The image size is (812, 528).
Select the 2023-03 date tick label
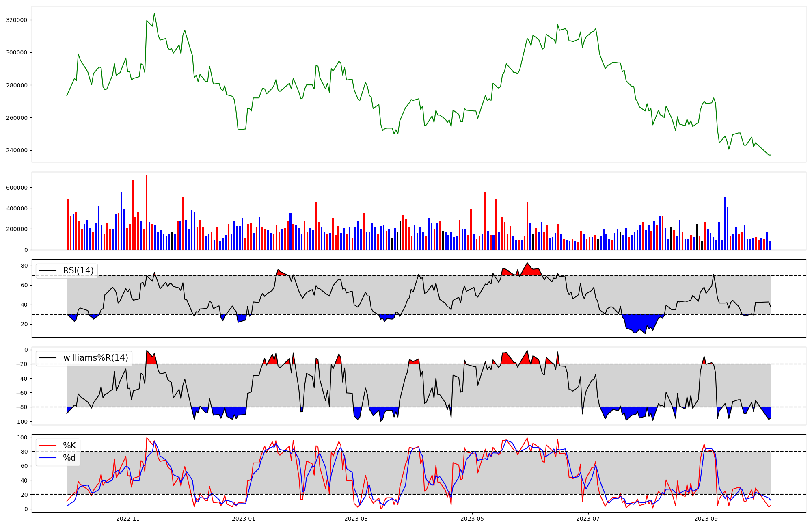click(x=356, y=519)
